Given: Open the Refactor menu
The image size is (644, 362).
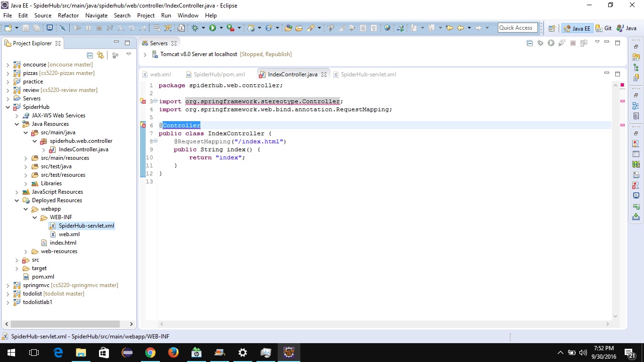Looking at the screenshot, I should 68,16.
